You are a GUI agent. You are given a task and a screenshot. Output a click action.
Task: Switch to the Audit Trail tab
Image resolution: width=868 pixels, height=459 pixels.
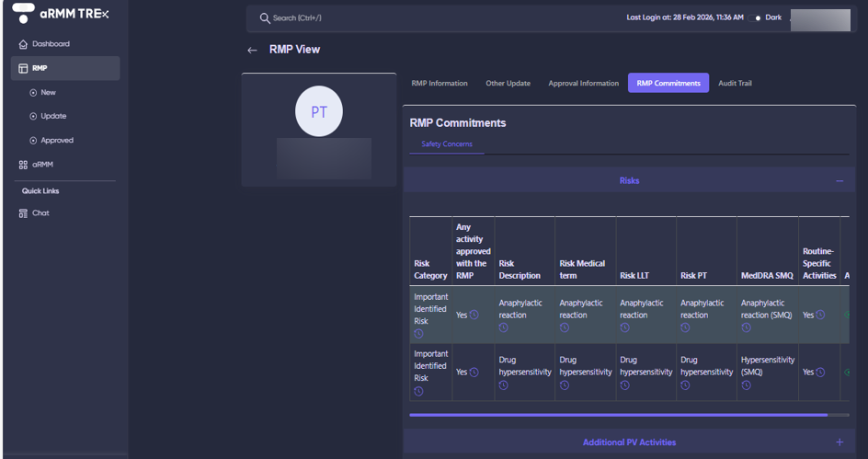[735, 84]
